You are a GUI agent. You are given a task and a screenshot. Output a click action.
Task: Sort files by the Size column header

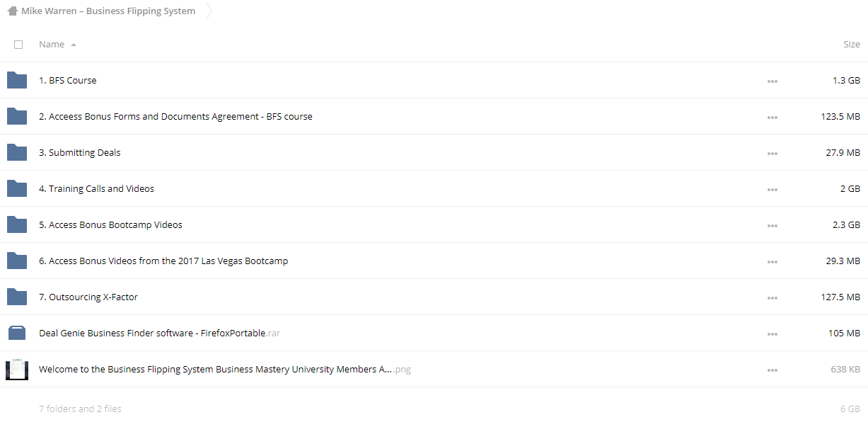(x=851, y=44)
